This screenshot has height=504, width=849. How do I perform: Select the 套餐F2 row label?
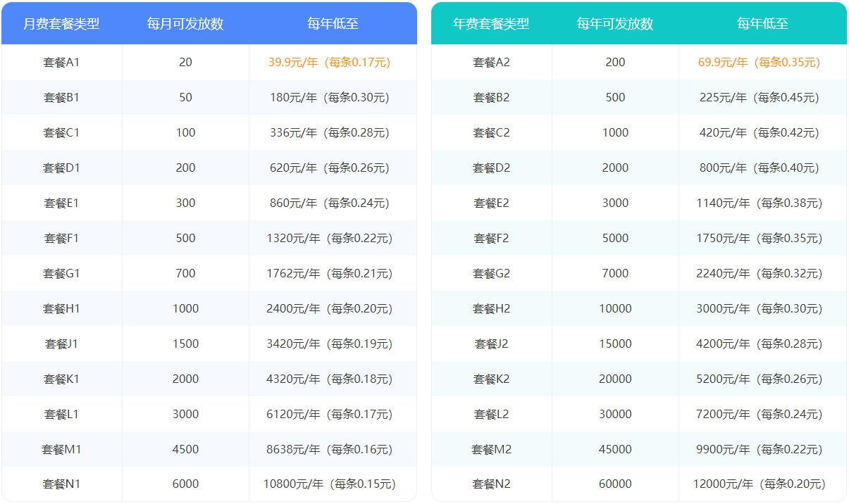(491, 238)
